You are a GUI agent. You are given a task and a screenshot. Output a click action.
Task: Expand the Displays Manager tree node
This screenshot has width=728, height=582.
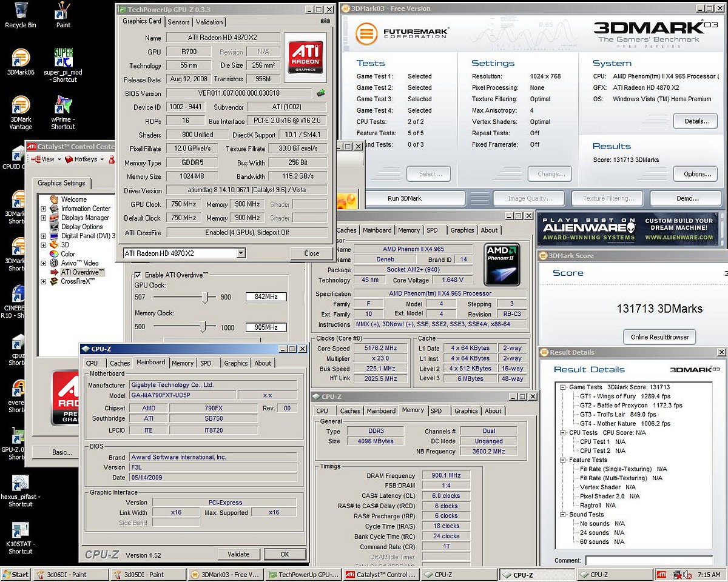click(44, 218)
